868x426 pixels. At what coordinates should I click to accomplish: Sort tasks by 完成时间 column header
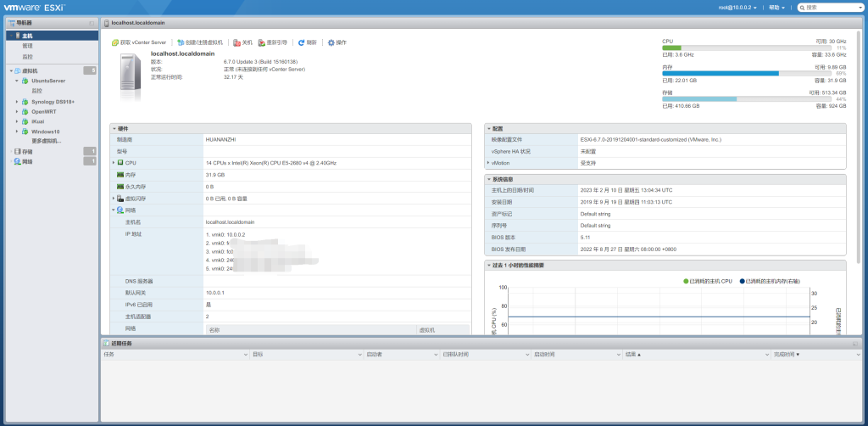point(816,354)
